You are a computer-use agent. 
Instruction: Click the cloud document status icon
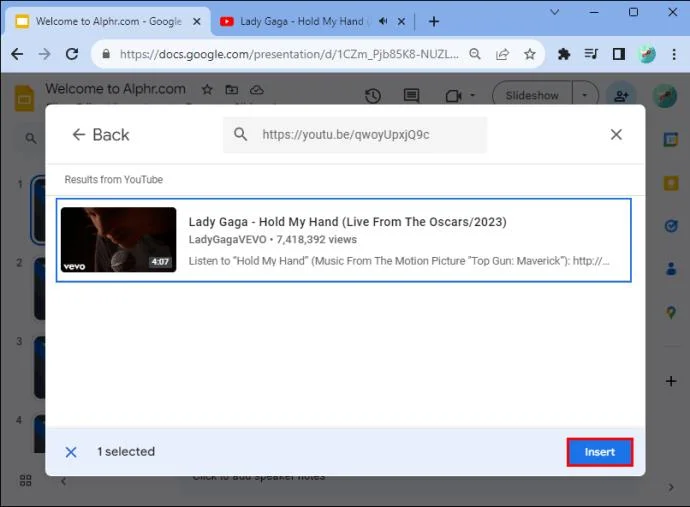click(x=257, y=90)
